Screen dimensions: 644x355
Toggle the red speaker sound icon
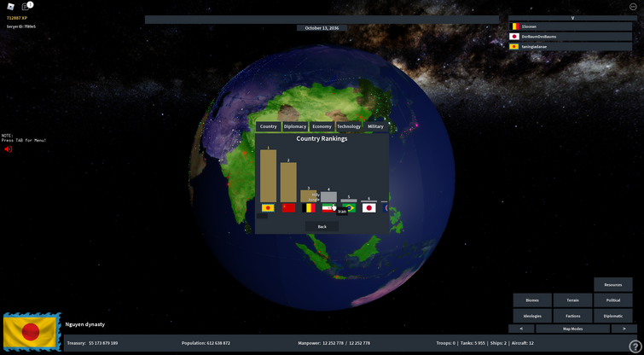[x=9, y=149]
